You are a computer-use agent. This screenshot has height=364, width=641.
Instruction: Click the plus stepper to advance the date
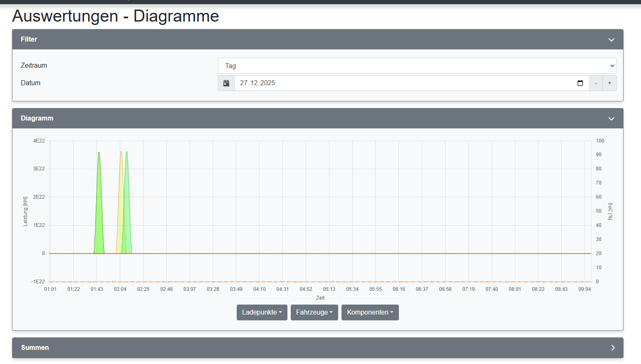[x=609, y=83]
